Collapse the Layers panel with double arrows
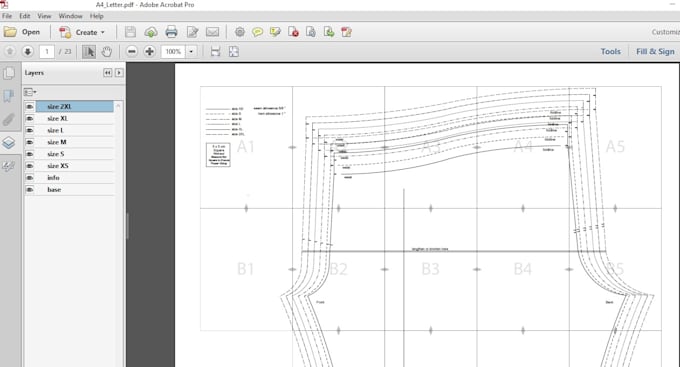Viewport: 680px width, 367px height. pos(107,73)
